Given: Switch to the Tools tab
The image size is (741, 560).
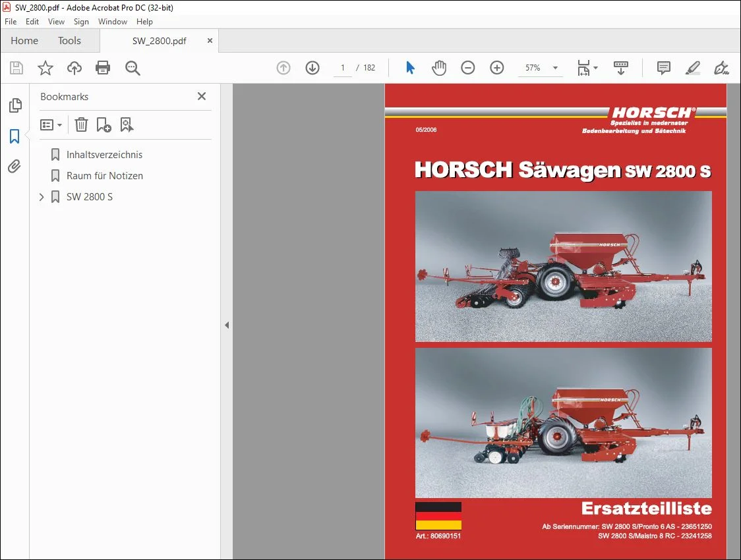Looking at the screenshot, I should 69,41.
